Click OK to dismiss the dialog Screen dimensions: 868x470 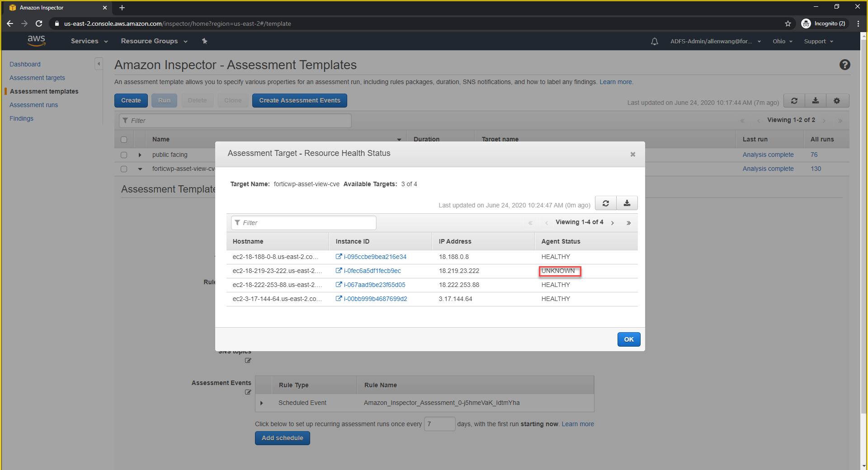[x=629, y=339]
